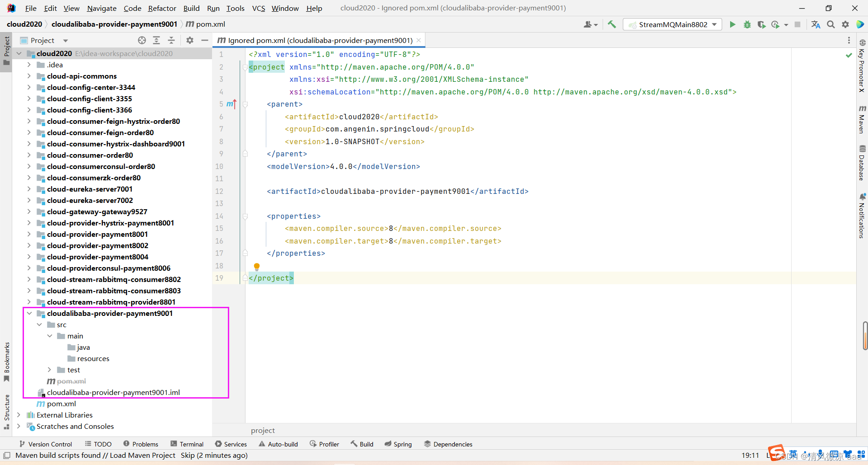Viewport: 868px width, 465px height.
Task: Expand the cloud-gateway-gateway9527 module
Action: coord(29,211)
